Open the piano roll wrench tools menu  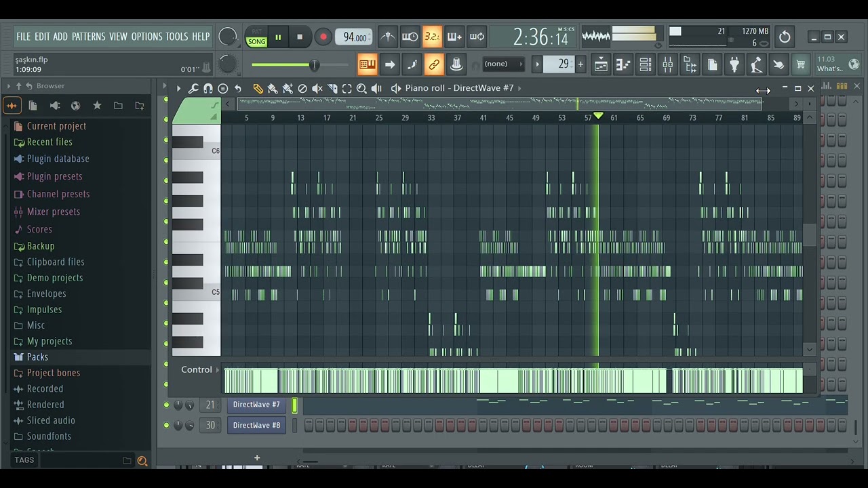(193, 88)
